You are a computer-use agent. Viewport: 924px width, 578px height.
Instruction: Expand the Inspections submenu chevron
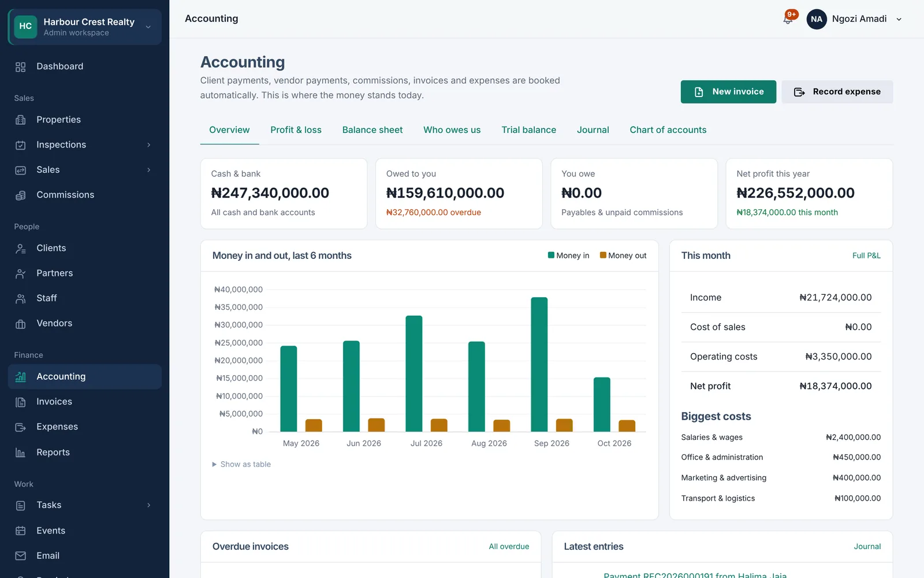pyautogui.click(x=149, y=145)
